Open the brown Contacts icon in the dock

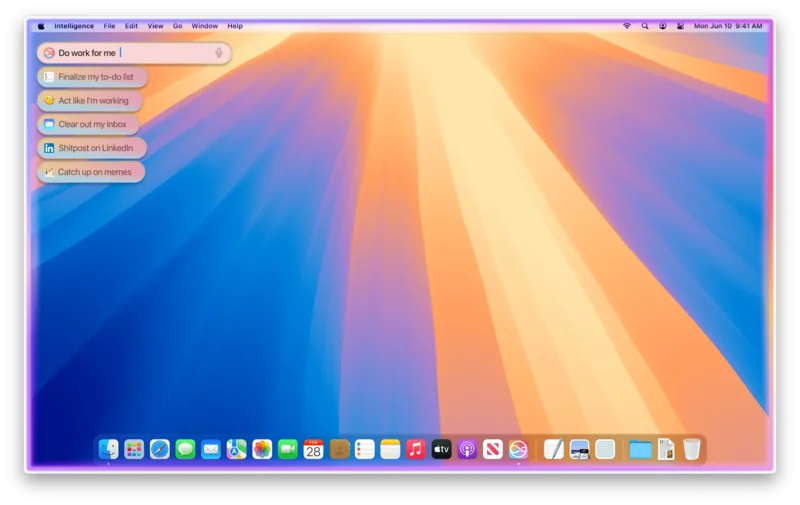pos(339,449)
